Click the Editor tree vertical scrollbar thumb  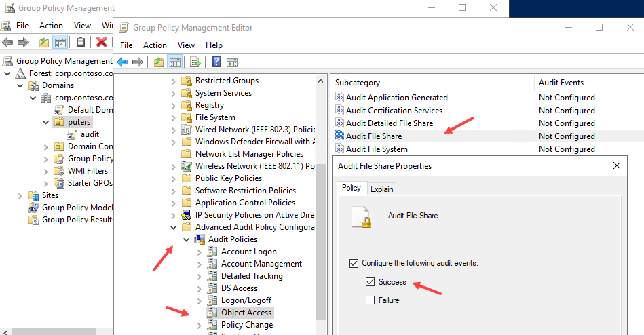pyautogui.click(x=321, y=241)
